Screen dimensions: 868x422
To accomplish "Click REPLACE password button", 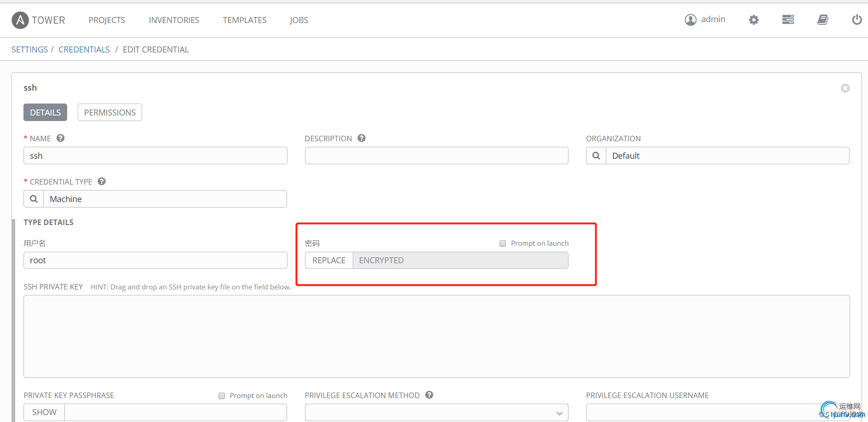I will pos(329,260).
